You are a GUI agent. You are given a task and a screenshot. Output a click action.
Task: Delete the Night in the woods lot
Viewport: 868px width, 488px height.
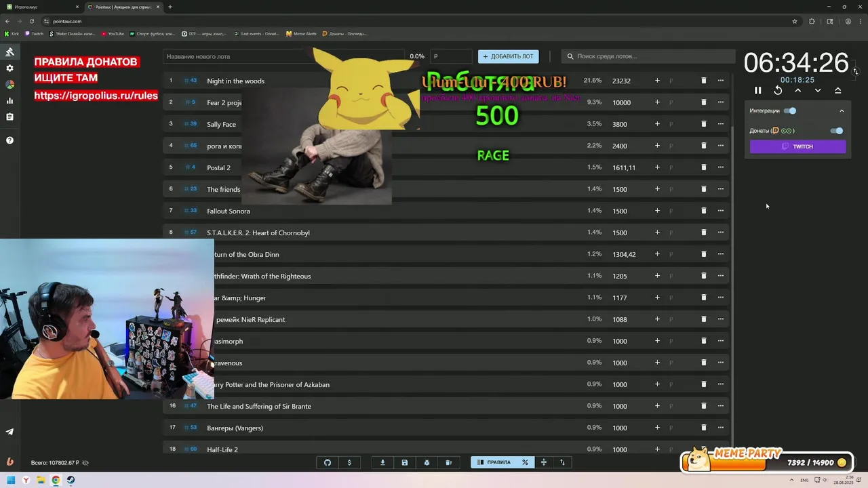point(703,81)
